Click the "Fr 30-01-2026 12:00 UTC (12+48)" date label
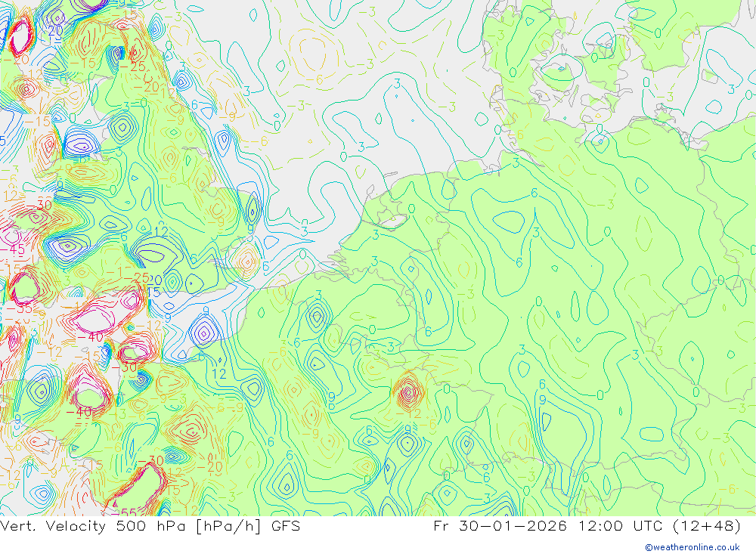This screenshot has height=554, width=756. (587, 526)
